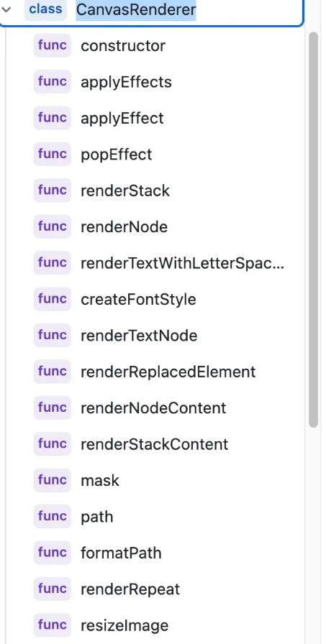
Task: Open the truncated renderTextWithLetterSpac... symbol
Action: click(182, 263)
